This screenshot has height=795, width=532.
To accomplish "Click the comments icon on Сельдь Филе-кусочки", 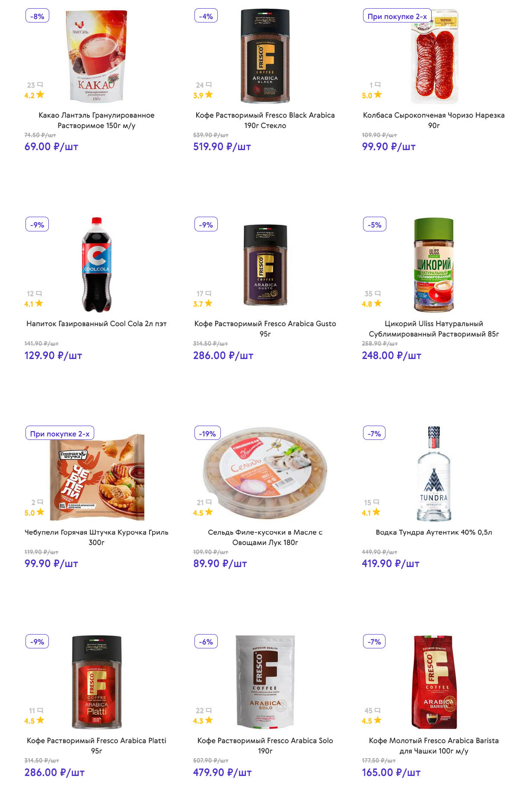I will 209,502.
